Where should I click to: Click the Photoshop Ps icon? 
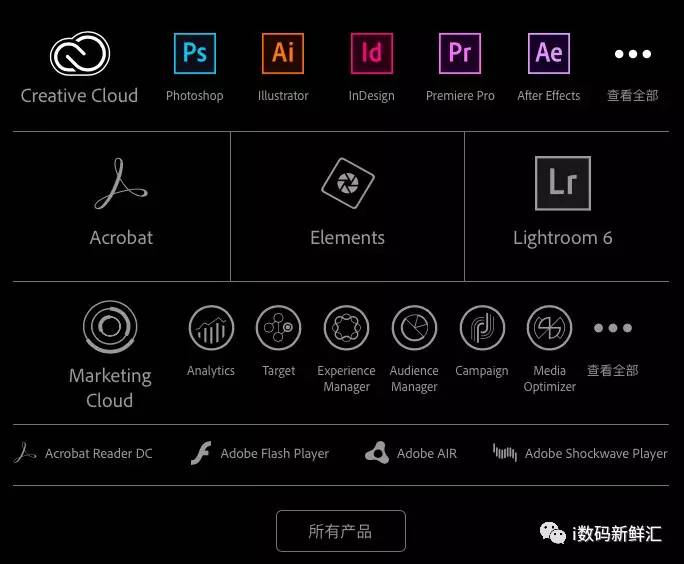tap(195, 53)
